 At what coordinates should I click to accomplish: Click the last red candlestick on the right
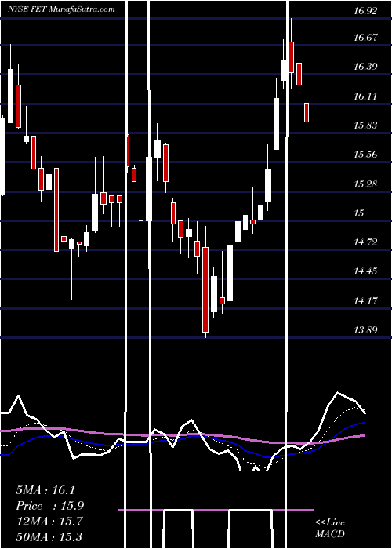(x=307, y=112)
